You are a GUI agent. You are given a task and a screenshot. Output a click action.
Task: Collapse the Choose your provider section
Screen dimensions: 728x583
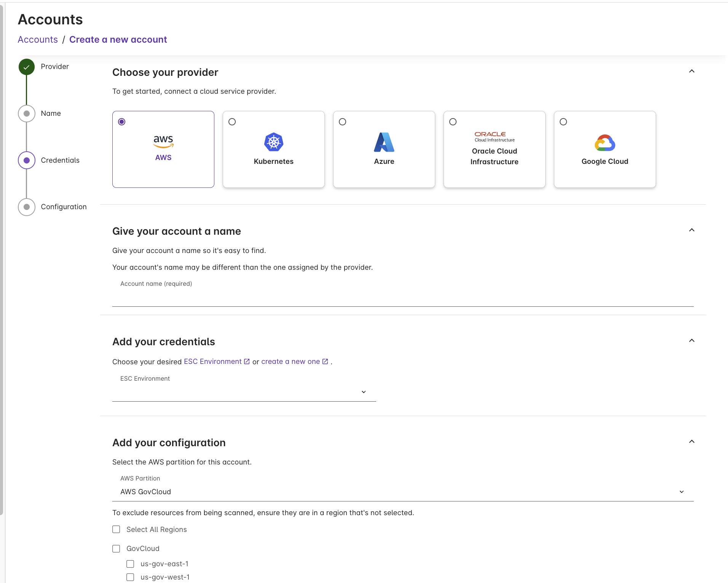(691, 71)
